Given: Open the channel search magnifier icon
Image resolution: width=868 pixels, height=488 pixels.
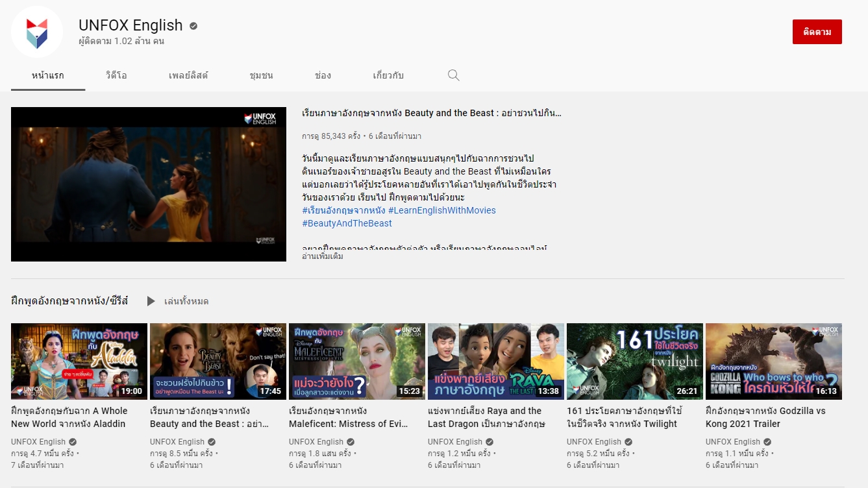Looking at the screenshot, I should (454, 75).
